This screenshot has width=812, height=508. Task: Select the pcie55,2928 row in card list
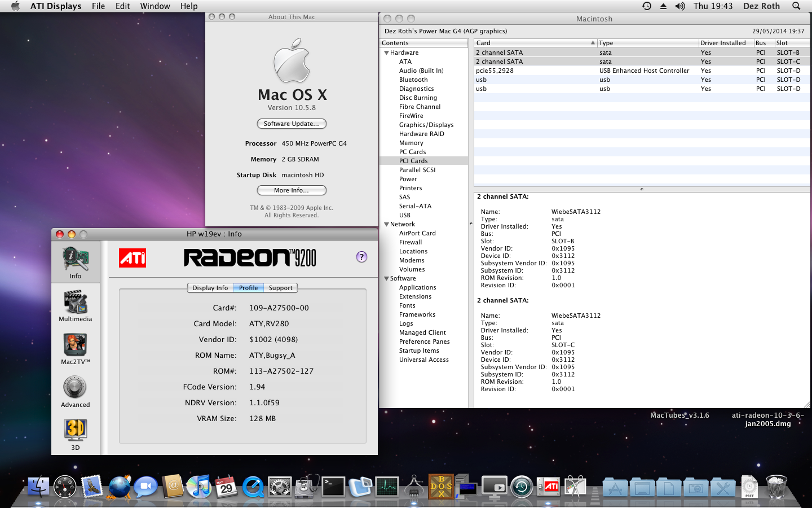495,71
